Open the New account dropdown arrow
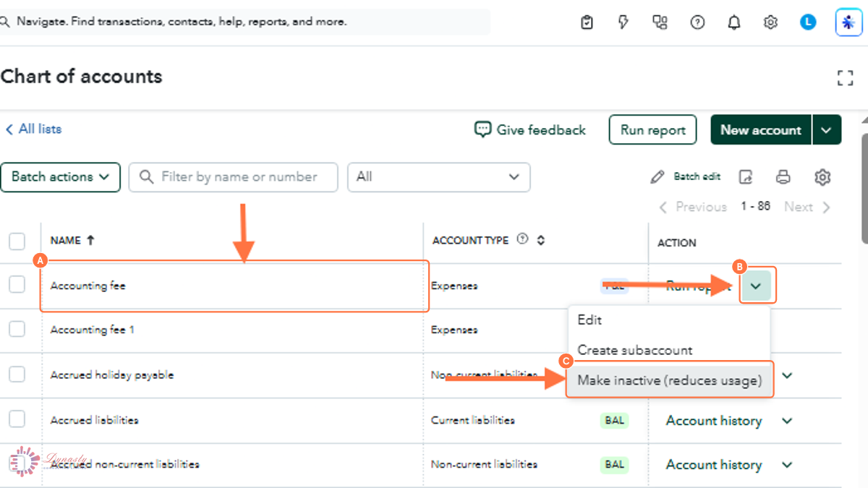868x488 pixels. click(x=827, y=130)
